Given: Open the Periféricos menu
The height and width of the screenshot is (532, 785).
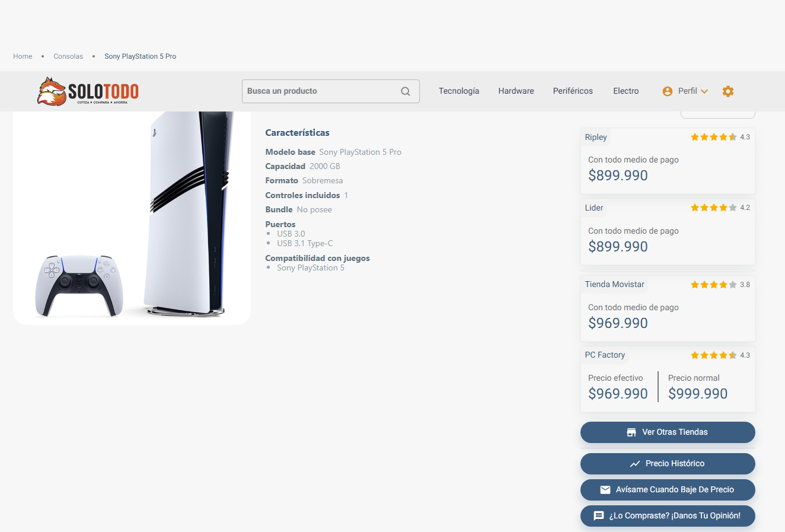Looking at the screenshot, I should point(573,91).
